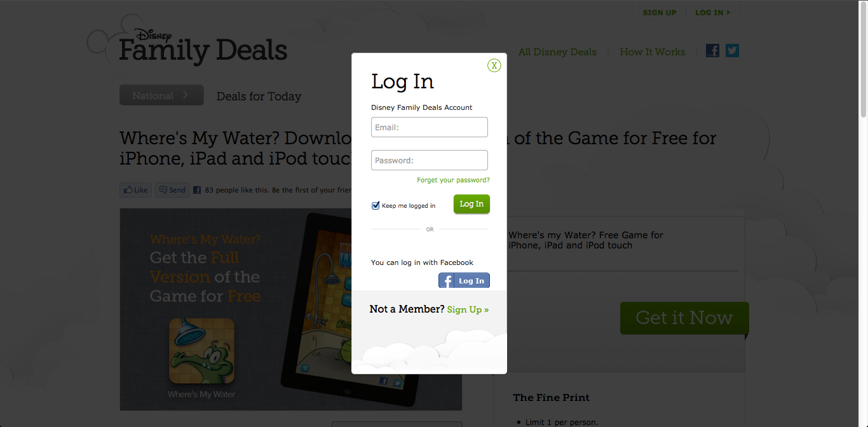The width and height of the screenshot is (868, 427).
Task: Click the Password input field
Action: [x=430, y=160]
